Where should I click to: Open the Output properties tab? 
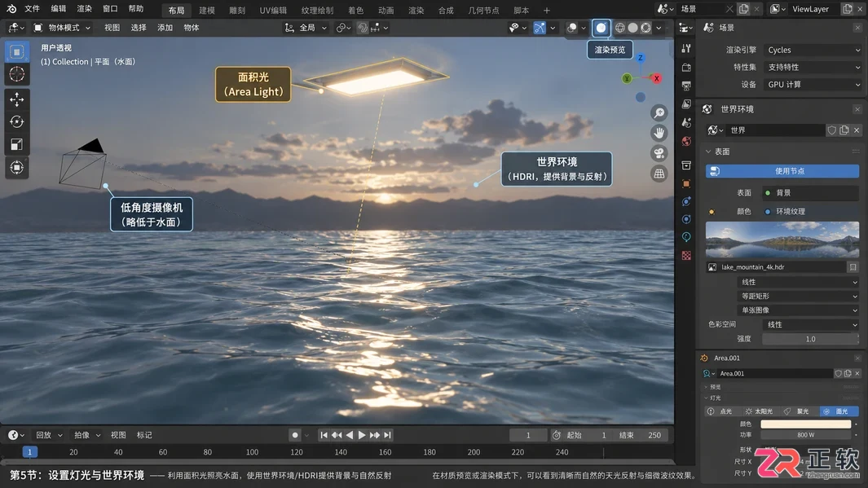point(686,86)
